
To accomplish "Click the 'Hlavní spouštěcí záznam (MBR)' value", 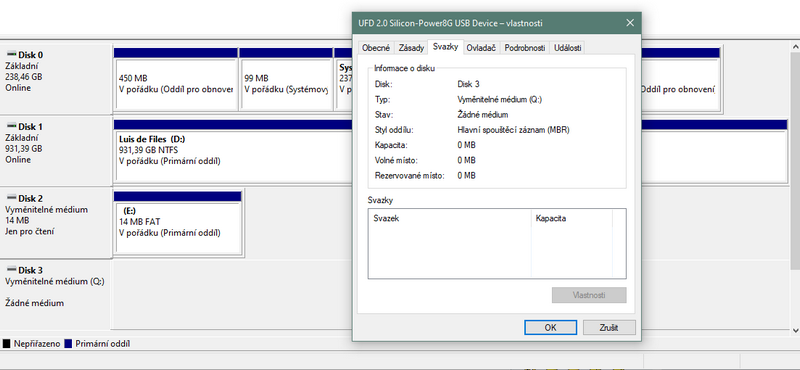I will pos(513,130).
